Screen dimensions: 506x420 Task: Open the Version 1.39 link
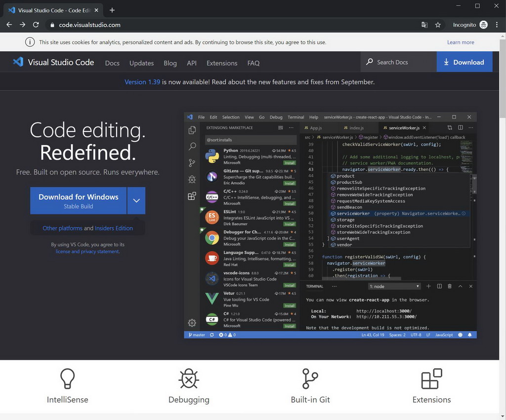point(142,82)
